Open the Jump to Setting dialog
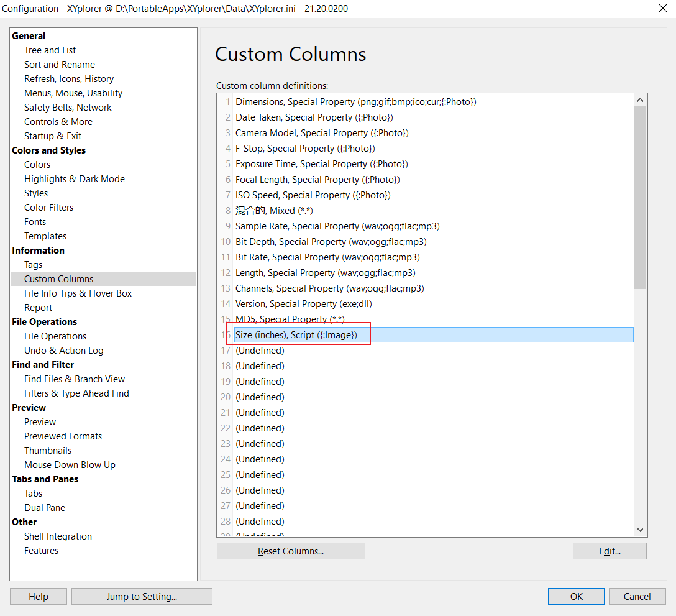 (x=142, y=596)
